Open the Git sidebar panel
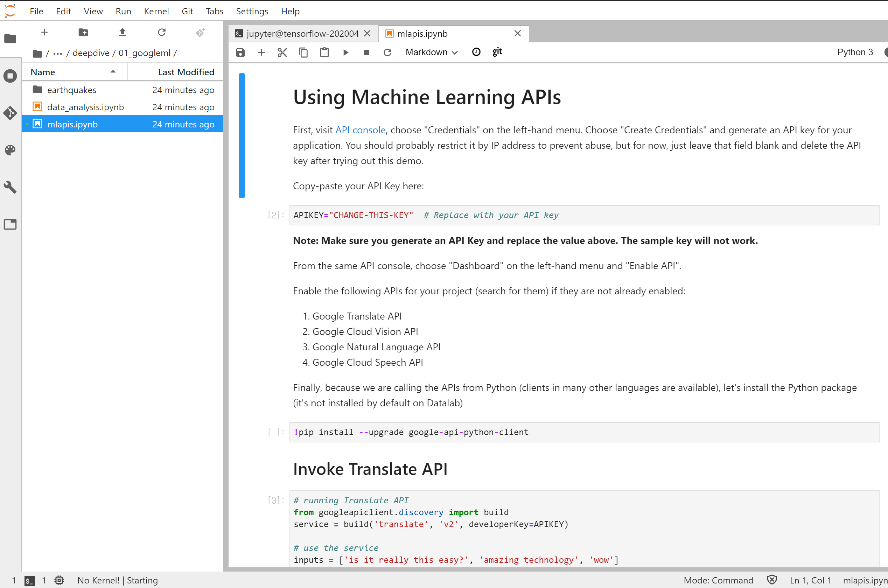The width and height of the screenshot is (888, 588). [x=10, y=113]
